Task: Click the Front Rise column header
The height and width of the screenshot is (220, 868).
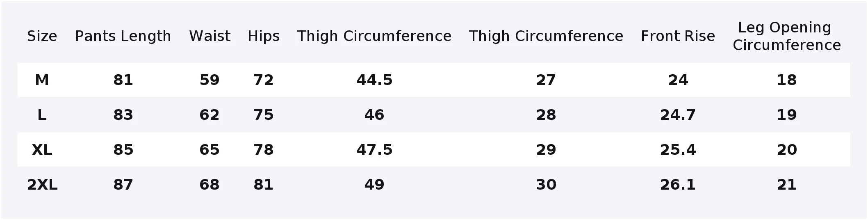Action: pos(678,37)
